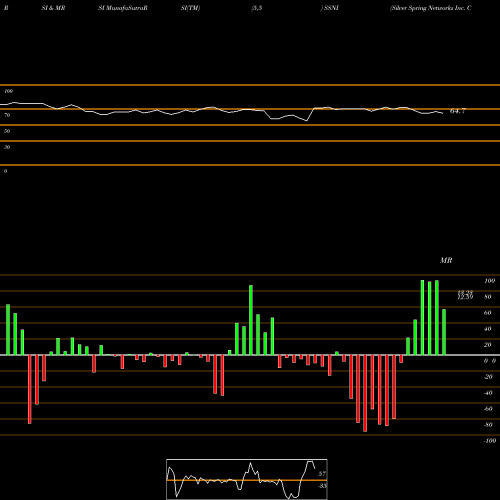Click the 'Silver Spring Networks Inc.' title
The width and height of the screenshot is (500, 500).
tap(428, 8)
